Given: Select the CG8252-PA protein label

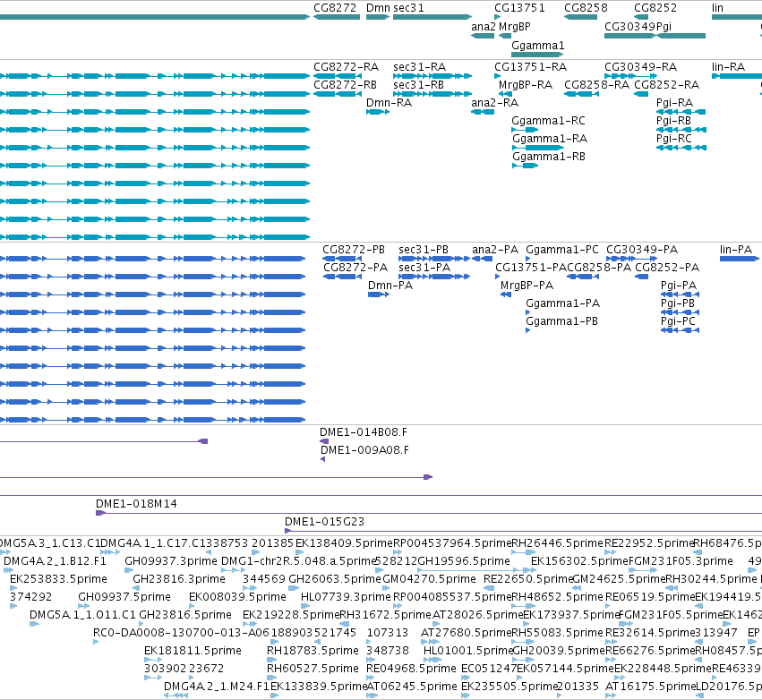Looking at the screenshot, I should pos(667,267).
